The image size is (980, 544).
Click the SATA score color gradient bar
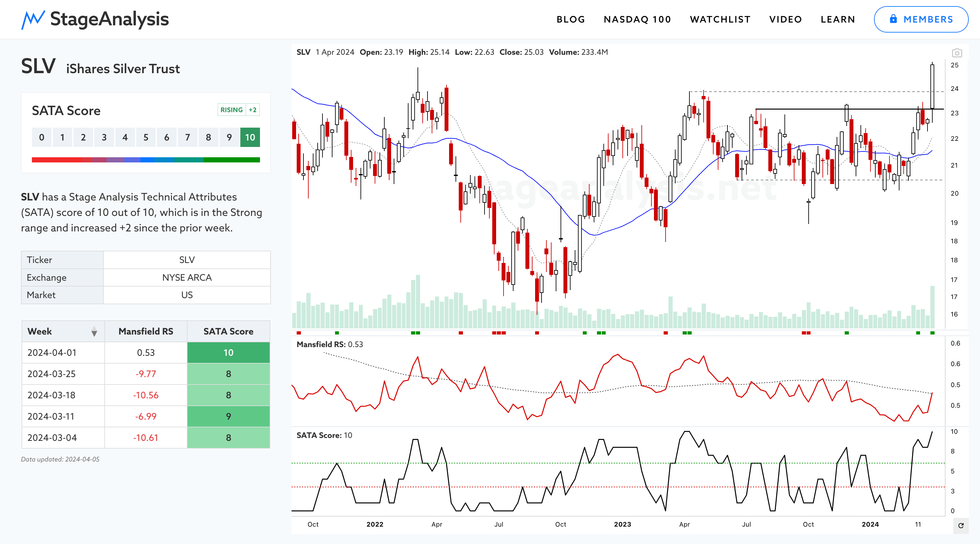click(146, 160)
